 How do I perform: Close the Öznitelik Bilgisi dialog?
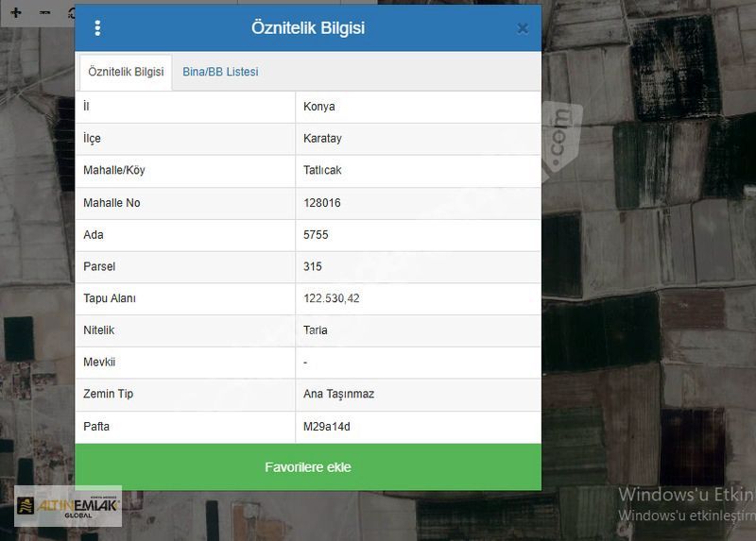522,28
